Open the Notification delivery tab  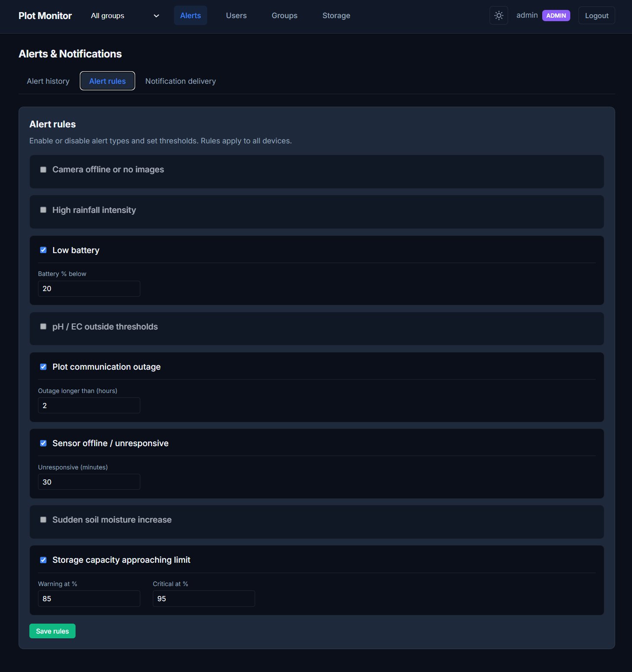[180, 81]
